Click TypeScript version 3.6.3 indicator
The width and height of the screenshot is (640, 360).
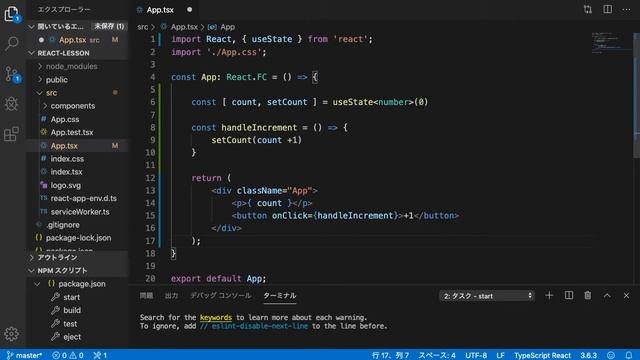pyautogui.click(x=589, y=355)
